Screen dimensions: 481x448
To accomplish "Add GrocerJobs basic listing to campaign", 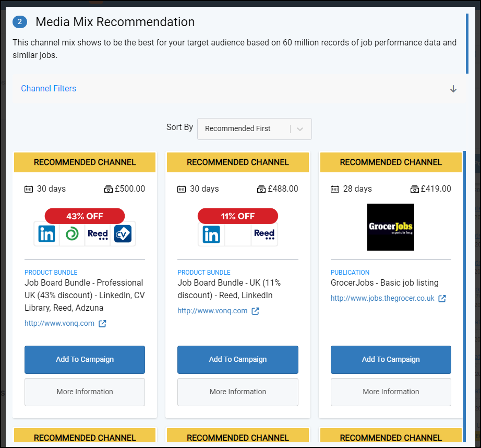I will pyautogui.click(x=391, y=360).
